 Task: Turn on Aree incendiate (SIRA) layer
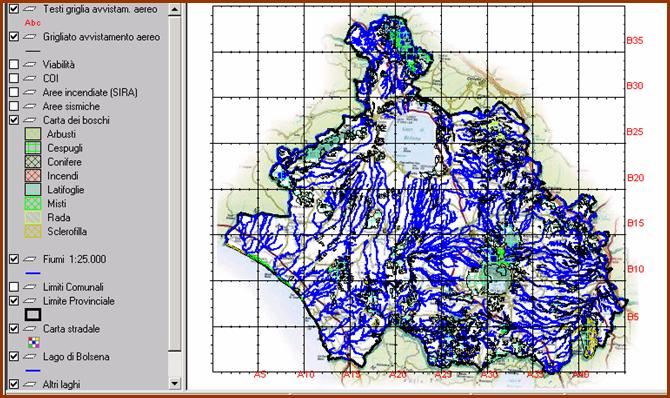tap(14, 92)
